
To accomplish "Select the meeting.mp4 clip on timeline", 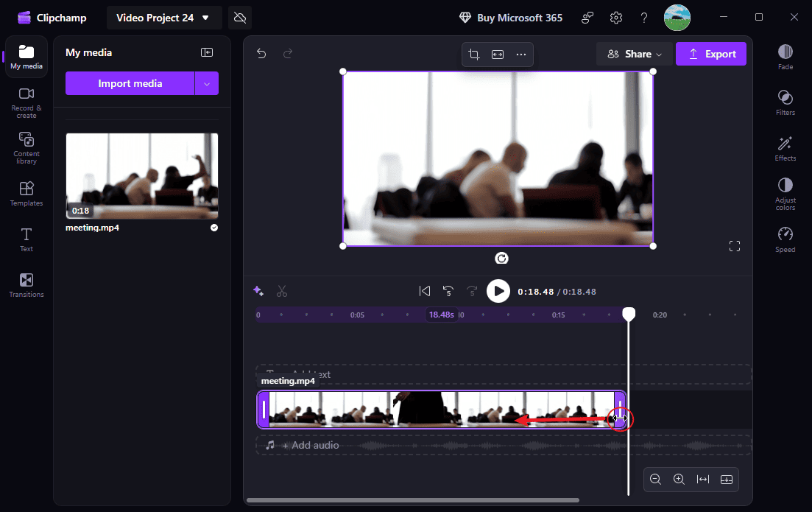I will pyautogui.click(x=441, y=410).
